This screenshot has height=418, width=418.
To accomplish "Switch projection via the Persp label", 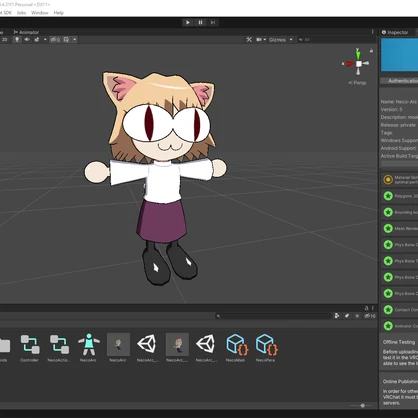I will pos(358,83).
